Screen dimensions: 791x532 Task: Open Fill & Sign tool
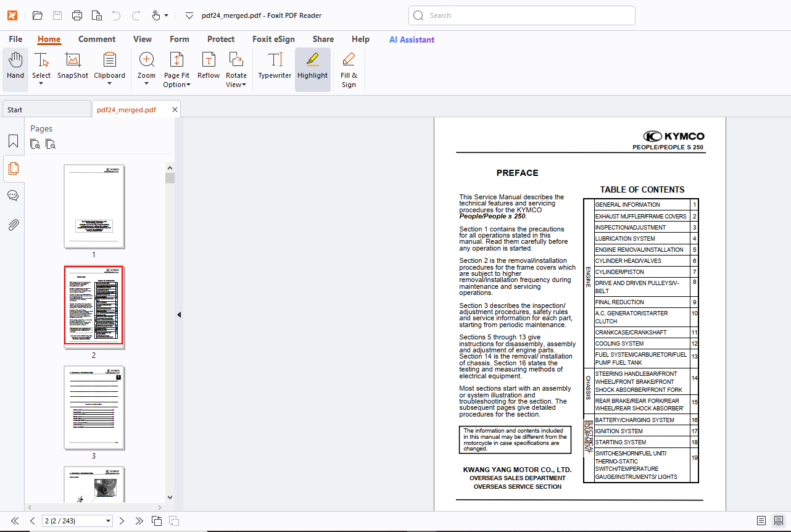coord(349,70)
